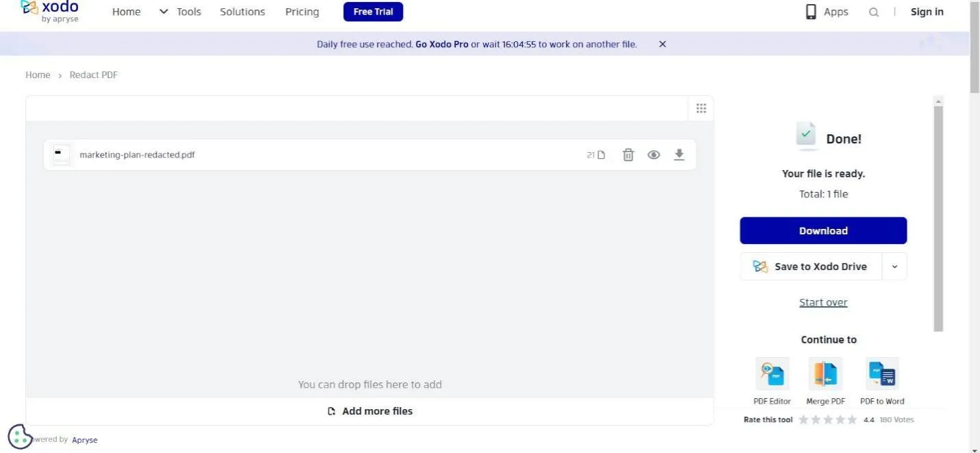Open the search magnifier icon
Viewport: 980px width, 453px height.
point(874,12)
